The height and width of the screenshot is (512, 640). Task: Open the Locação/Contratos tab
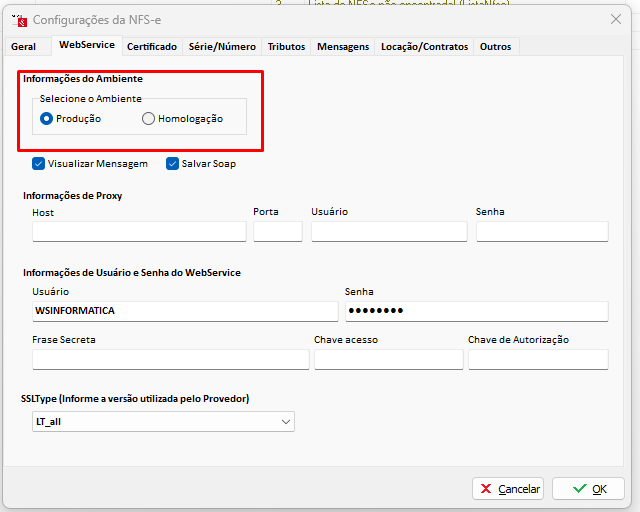tap(425, 47)
